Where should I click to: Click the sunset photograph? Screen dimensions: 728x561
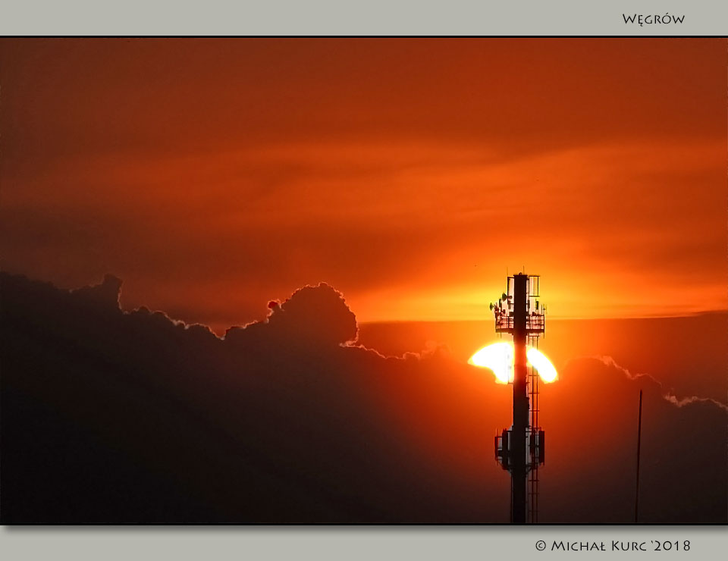click(x=363, y=280)
